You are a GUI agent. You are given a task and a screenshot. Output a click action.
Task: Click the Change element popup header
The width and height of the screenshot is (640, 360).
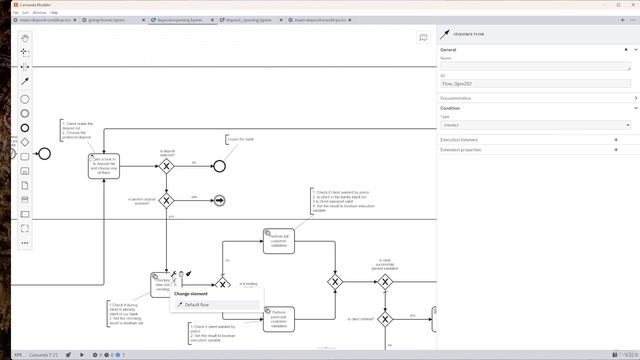[191, 294]
